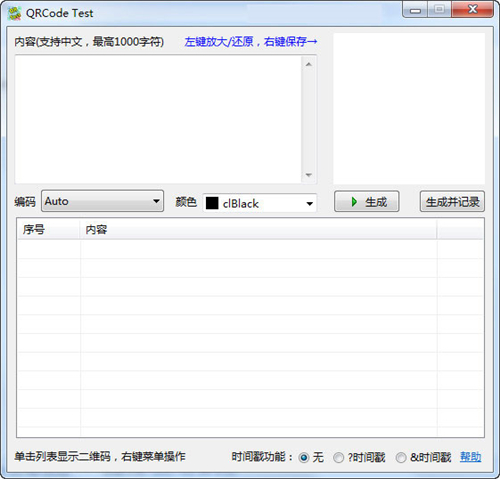500x479 pixels.
Task: Click the arrow of the clBlack combo box
Action: 310,203
